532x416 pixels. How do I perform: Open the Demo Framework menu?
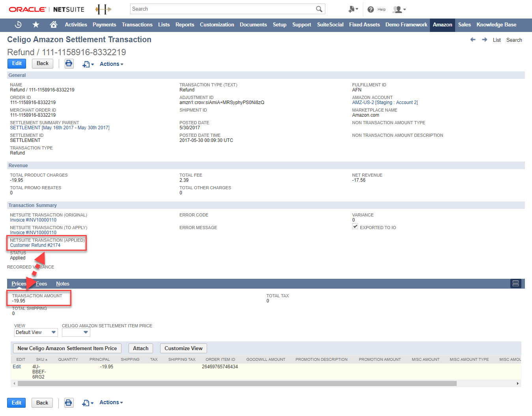[x=406, y=24]
